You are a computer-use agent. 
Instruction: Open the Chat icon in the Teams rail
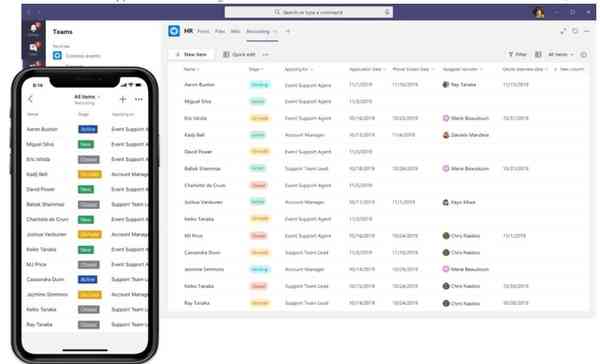point(34,47)
